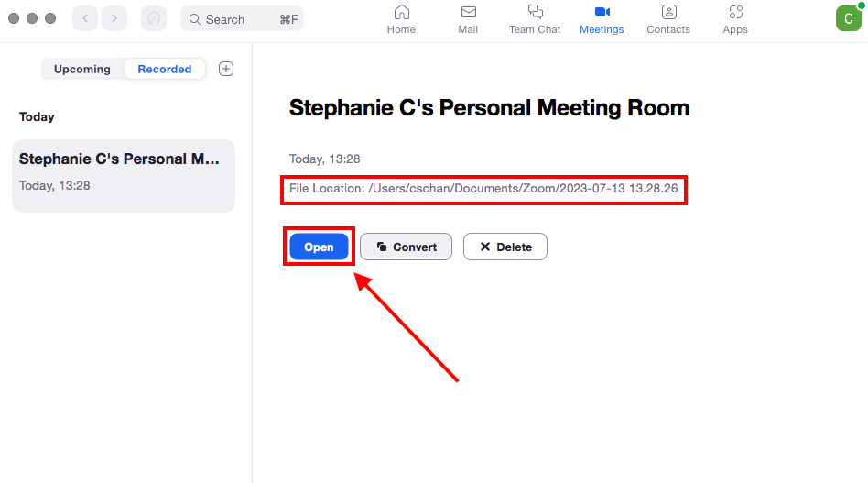Open the Mail section
Image resolution: width=868 pixels, height=483 pixels.
click(x=468, y=20)
